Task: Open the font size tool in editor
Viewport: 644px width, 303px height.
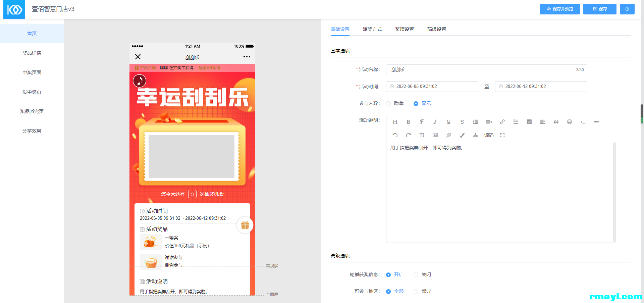Action: click(x=422, y=135)
